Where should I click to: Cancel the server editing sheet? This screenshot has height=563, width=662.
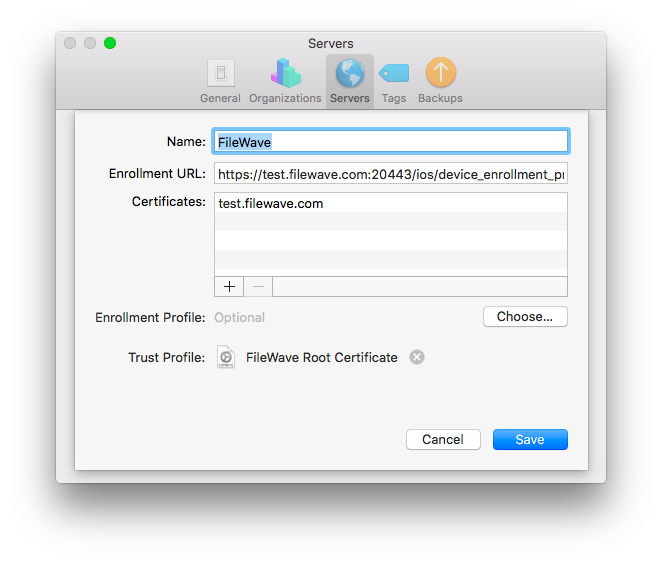click(x=443, y=439)
